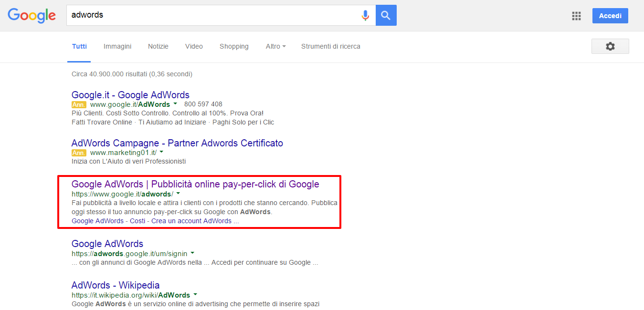The width and height of the screenshot is (644, 310).
Task: Open AdWords Campagne - Partner Adwords Certificato ad
Action: 177,143
